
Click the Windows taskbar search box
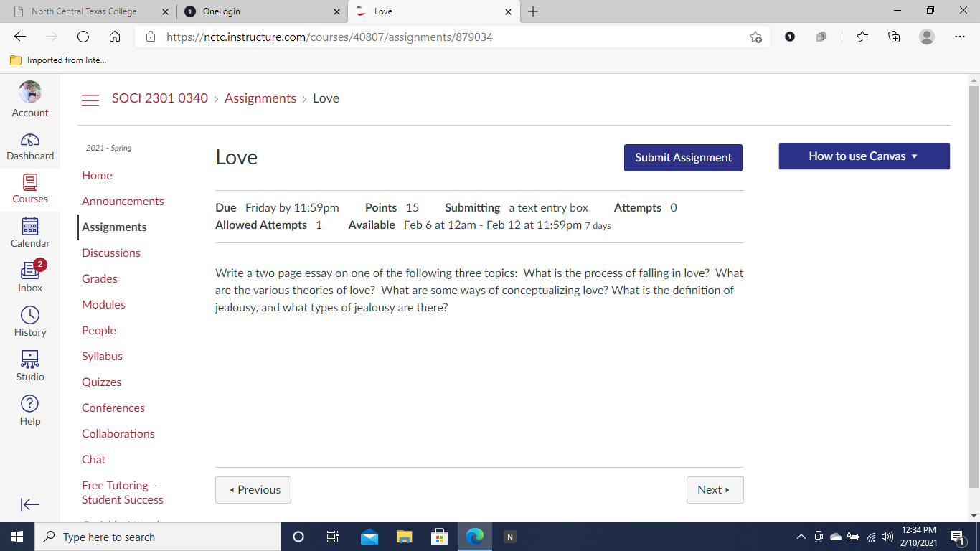click(x=158, y=537)
